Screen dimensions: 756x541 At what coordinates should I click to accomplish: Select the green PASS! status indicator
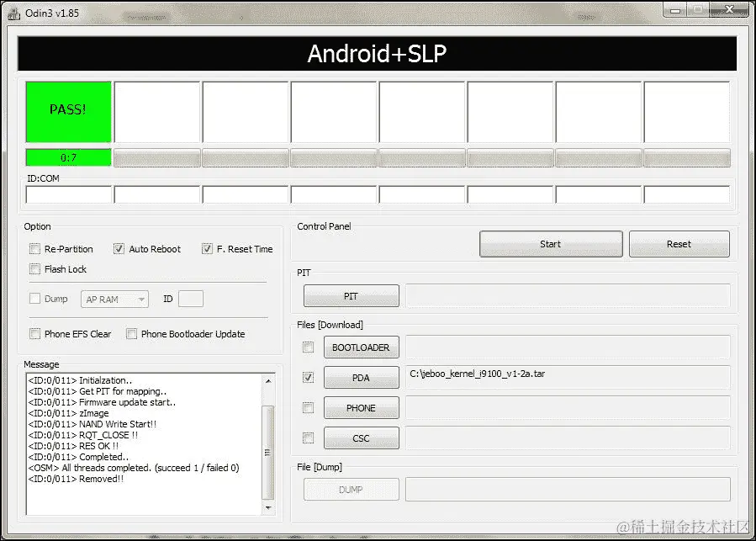[67, 111]
